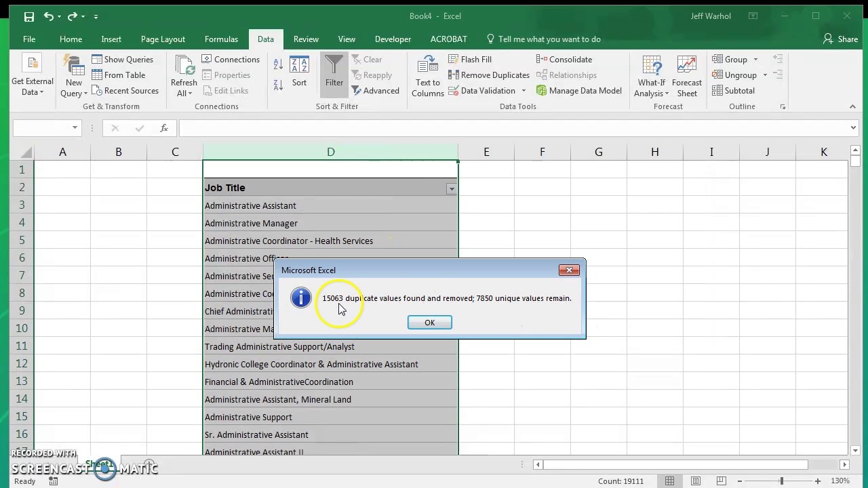Switch to the Formulas tab
This screenshot has width=868, height=488.
point(221,39)
